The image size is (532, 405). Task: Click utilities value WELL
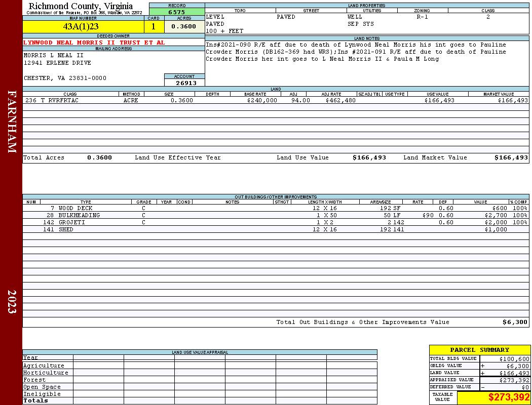click(x=355, y=17)
